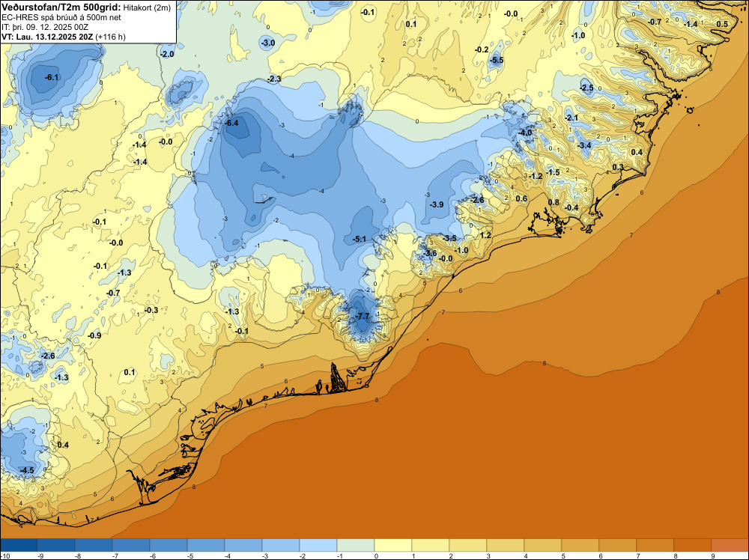Click the -2.3 temperature value
This screenshot has height=560, width=749.
click(x=274, y=79)
